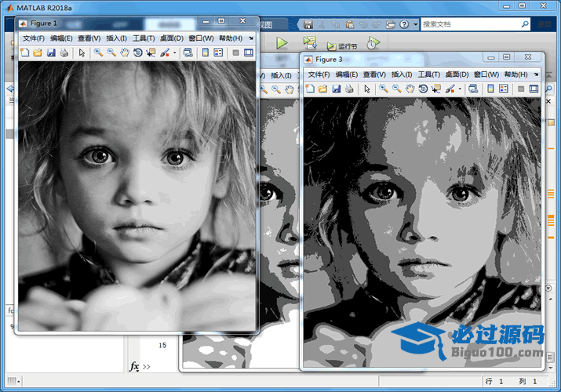
Task: Click search magnifier icon in documentation search box
Action: (525, 24)
